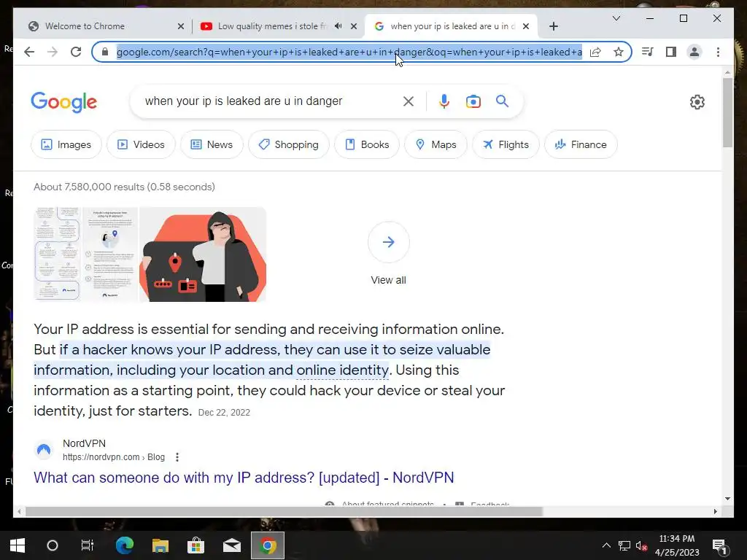The width and height of the screenshot is (747, 560).
Task: Open the muted volume tray icon
Action: [x=642, y=545]
